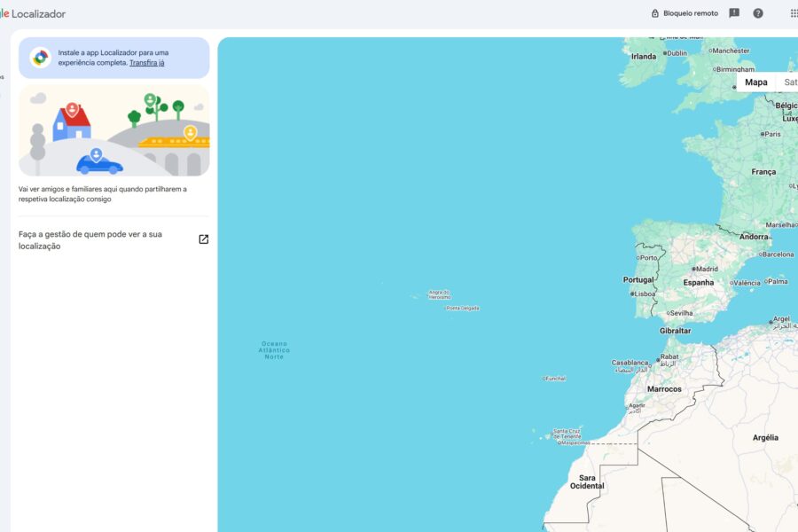
Task: Click the install Localizador app banner
Action: 113,57
